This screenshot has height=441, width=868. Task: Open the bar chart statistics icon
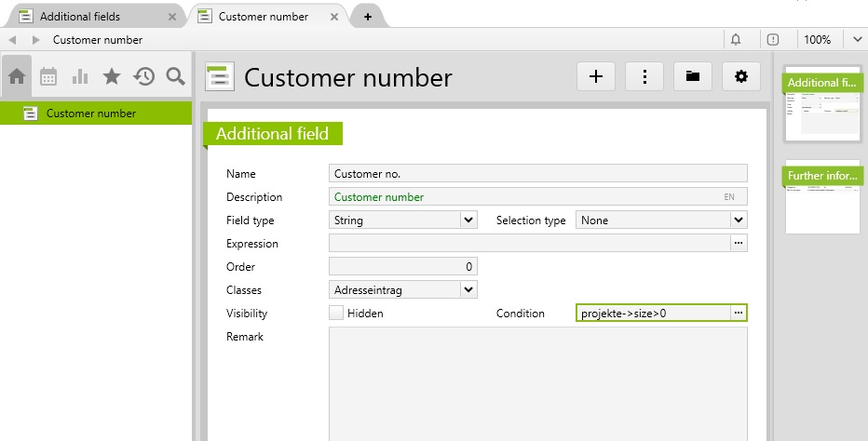(80, 77)
